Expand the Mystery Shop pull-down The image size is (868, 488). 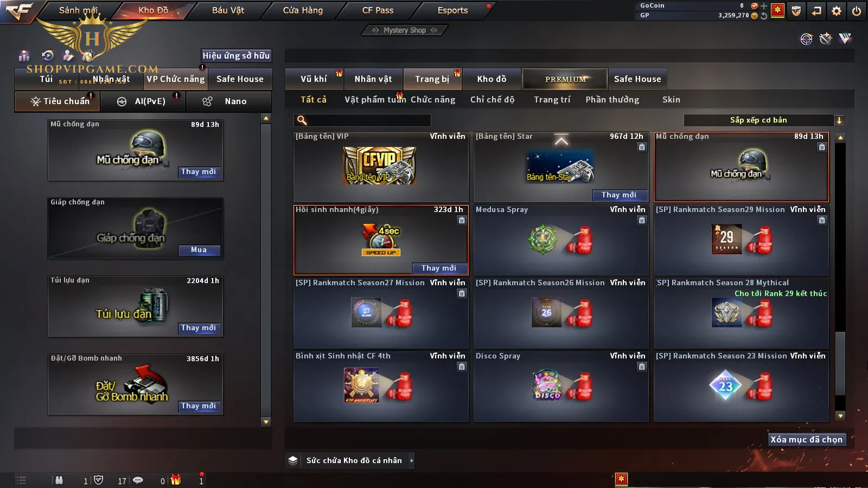tap(405, 30)
